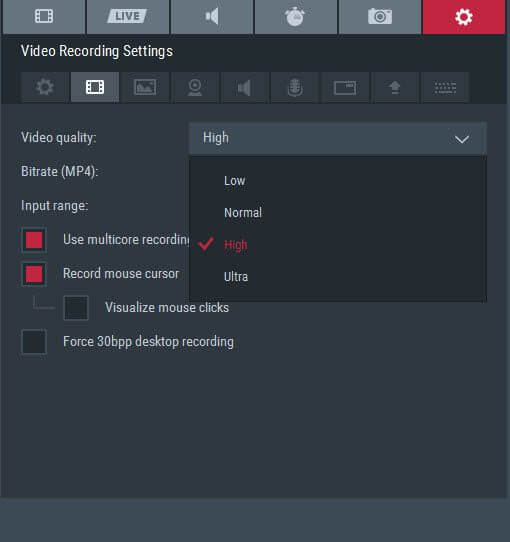The height and width of the screenshot is (542, 510).
Task: Switch to the LIVE streaming tab
Action: tap(128, 17)
